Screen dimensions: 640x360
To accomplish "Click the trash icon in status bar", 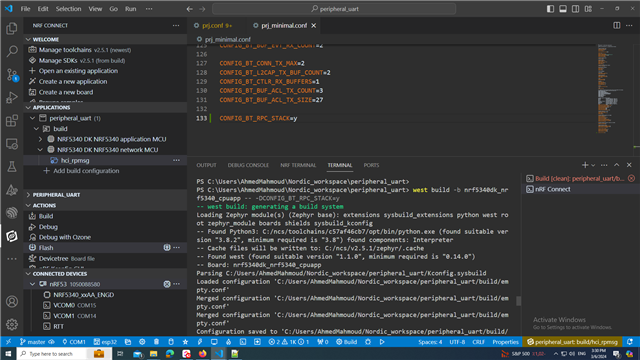I will (156, 342).
